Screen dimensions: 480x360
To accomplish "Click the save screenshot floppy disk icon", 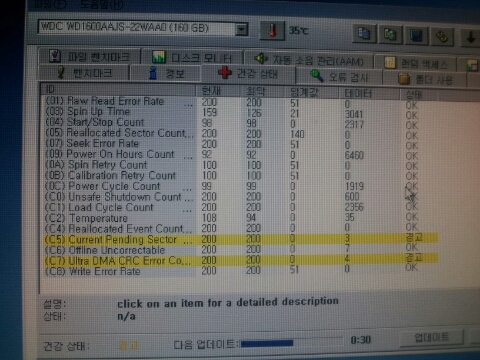I will point(416,35).
